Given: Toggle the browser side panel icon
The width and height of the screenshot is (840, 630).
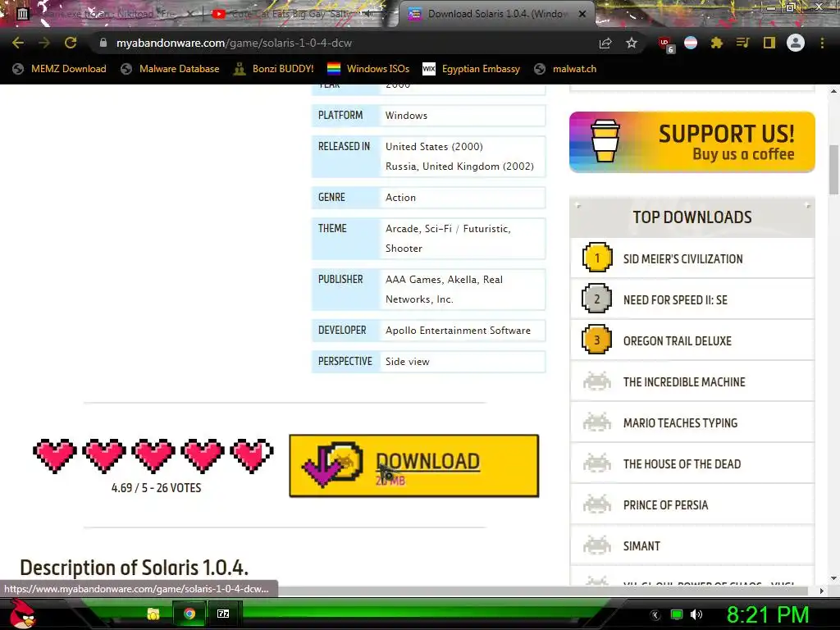Looking at the screenshot, I should point(769,43).
